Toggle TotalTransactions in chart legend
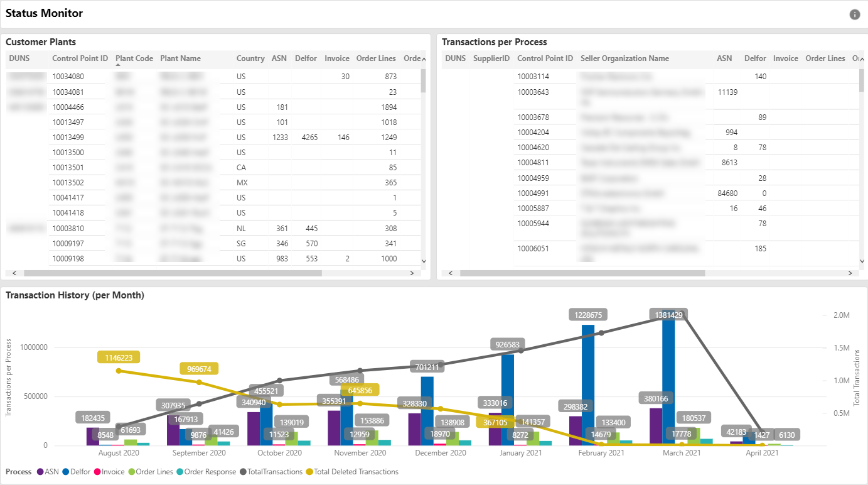This screenshot has height=485, width=868. tap(271, 472)
